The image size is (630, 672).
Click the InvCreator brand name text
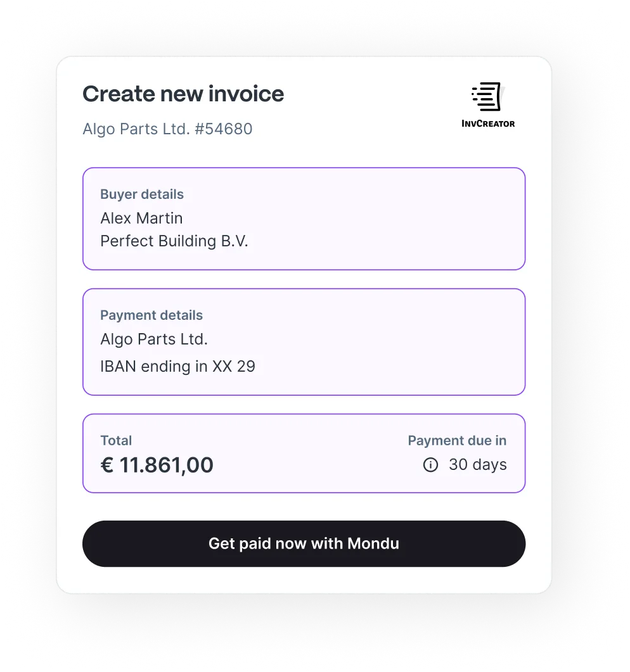coord(488,124)
